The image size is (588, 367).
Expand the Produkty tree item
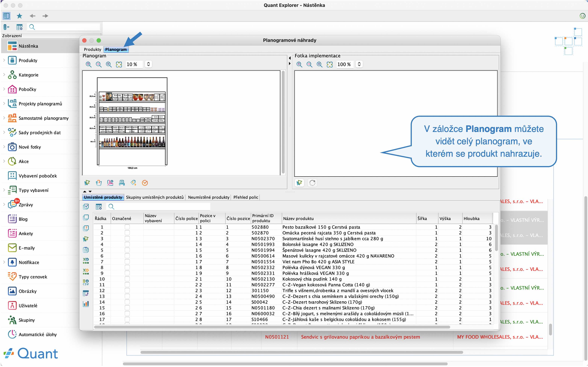pyautogui.click(x=4, y=60)
